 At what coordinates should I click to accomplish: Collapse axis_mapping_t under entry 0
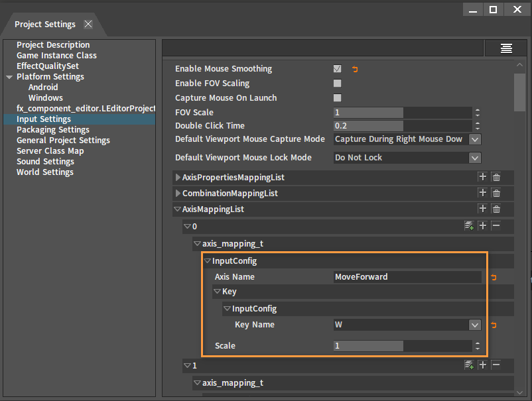click(x=197, y=244)
